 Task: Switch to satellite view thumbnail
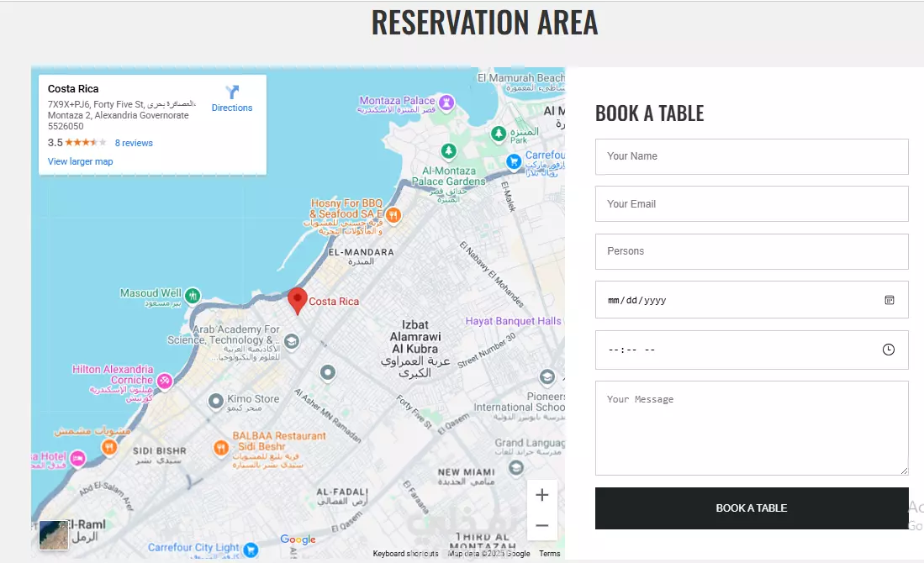pyautogui.click(x=54, y=534)
